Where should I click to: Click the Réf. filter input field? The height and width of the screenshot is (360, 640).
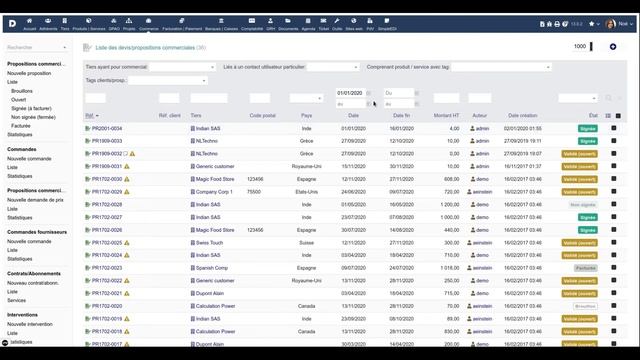96,98
